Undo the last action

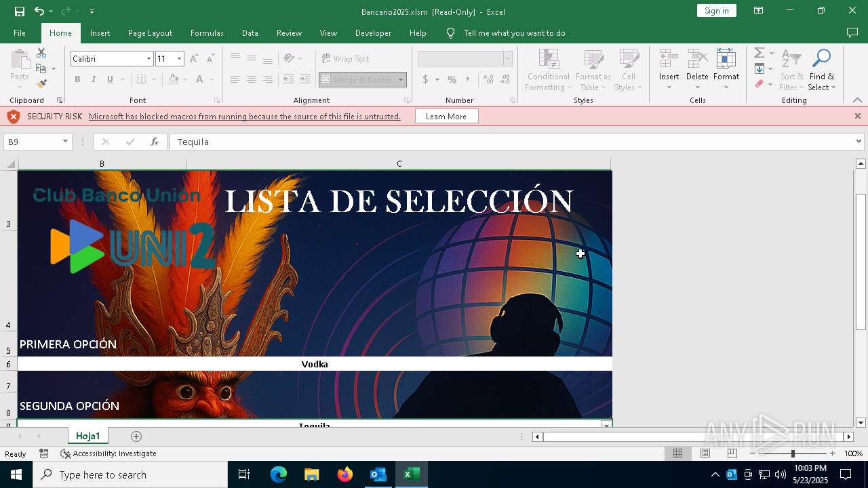[39, 12]
